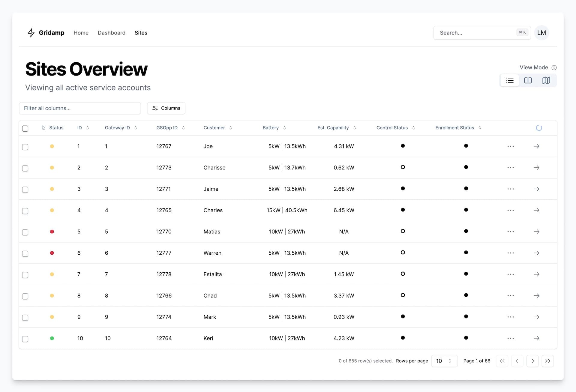Open the Columns visibility panel
The width and height of the screenshot is (576, 392).
point(166,108)
